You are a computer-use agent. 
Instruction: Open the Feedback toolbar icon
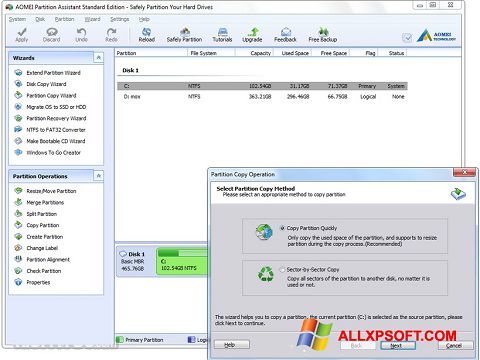coord(285,35)
